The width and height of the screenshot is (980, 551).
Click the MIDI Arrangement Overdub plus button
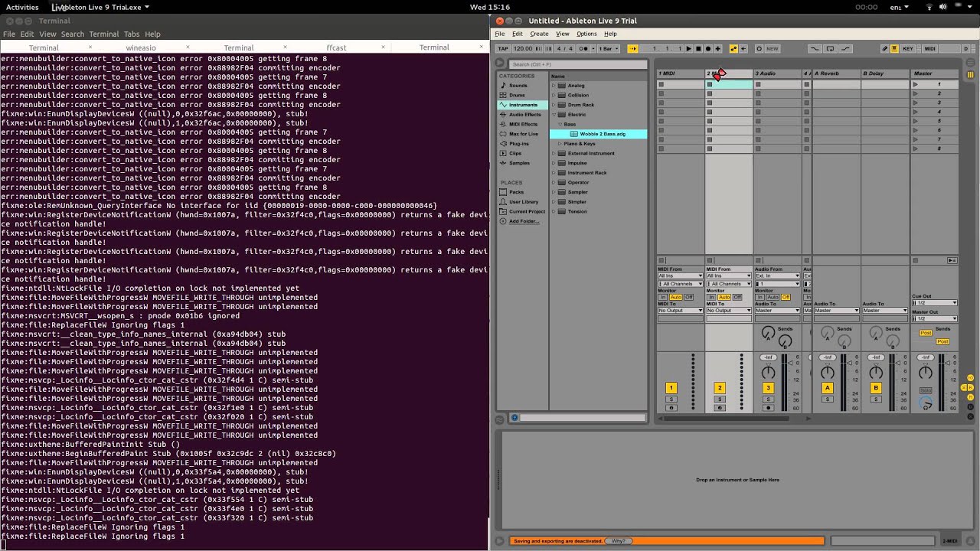(x=717, y=48)
